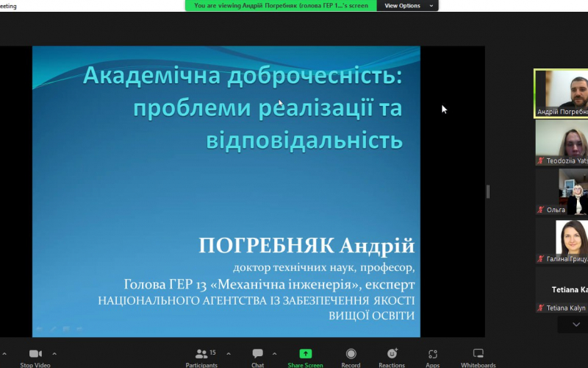The width and height of the screenshot is (588, 368).
Task: Open the Participants panel
Action: [201, 358]
